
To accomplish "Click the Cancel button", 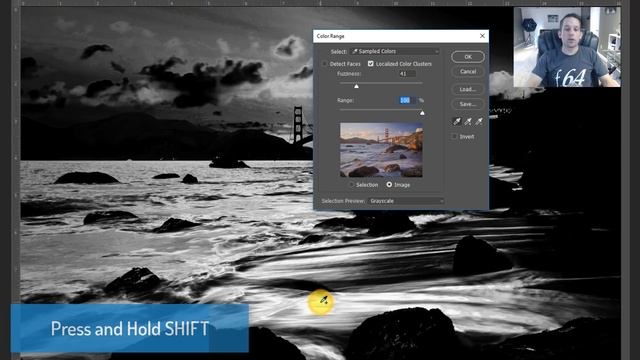I will click(x=468, y=71).
